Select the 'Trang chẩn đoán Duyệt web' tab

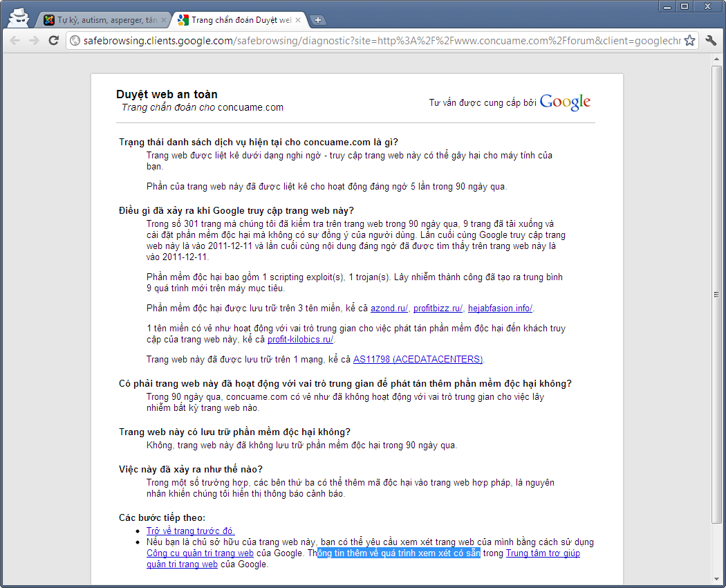tap(238, 20)
